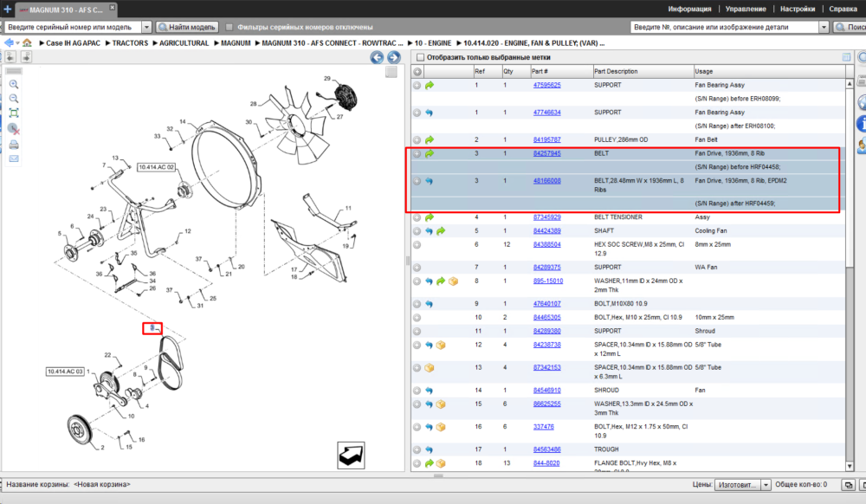866x504 pixels.
Task: Expand breadcrumb arrow before MAGNUM
Action: (x=217, y=43)
